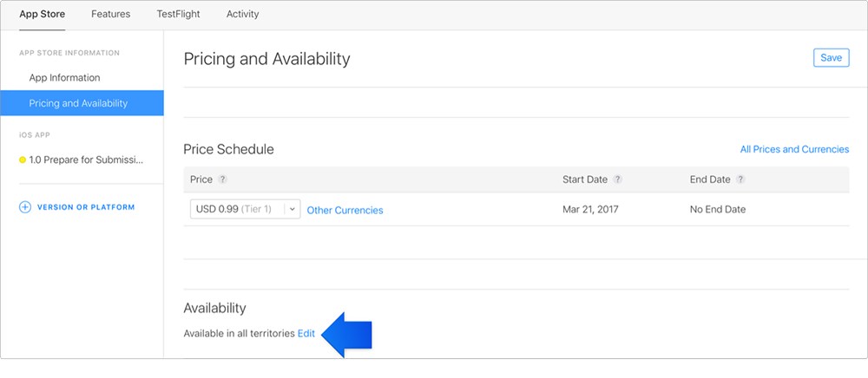868x378 pixels.
Task: Click the yellow status dot beside 1.0 Prepare
Action: 23,160
